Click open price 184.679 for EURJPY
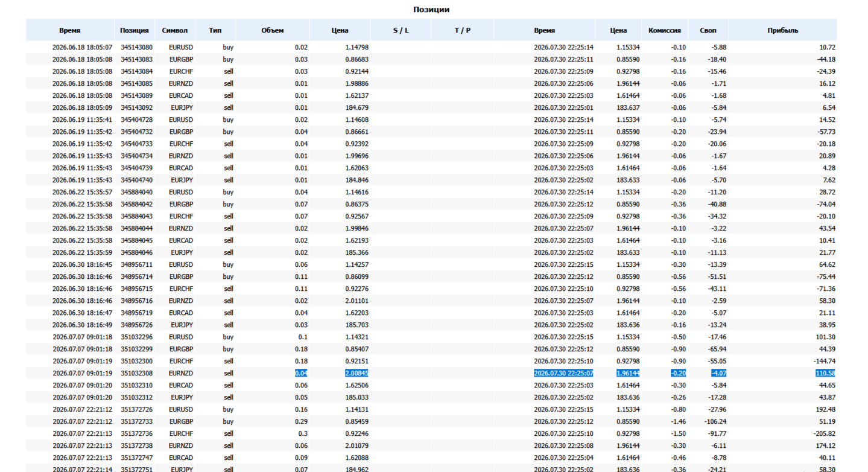The image size is (868, 472). (x=357, y=107)
